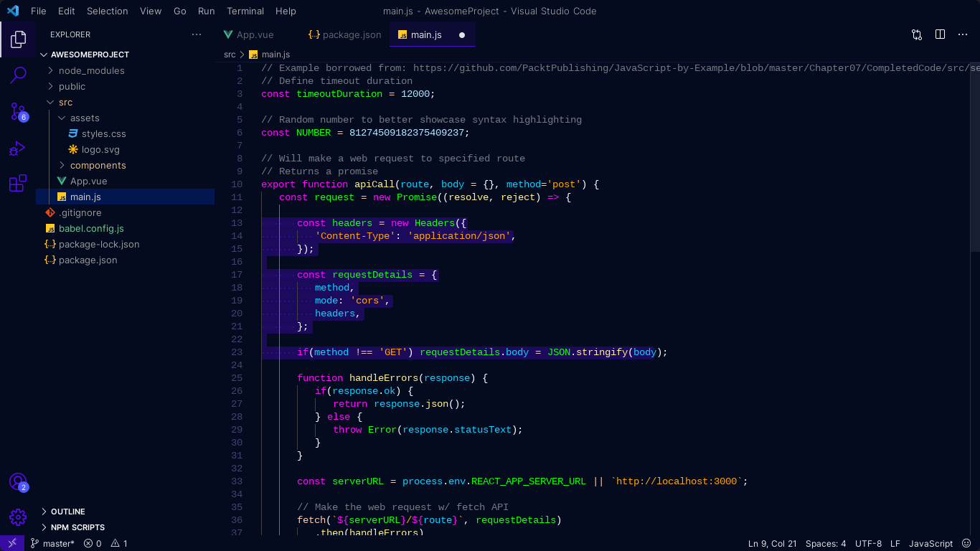This screenshot has width=980, height=551.
Task: Open editor More Actions ellipsis
Action: coord(963,34)
